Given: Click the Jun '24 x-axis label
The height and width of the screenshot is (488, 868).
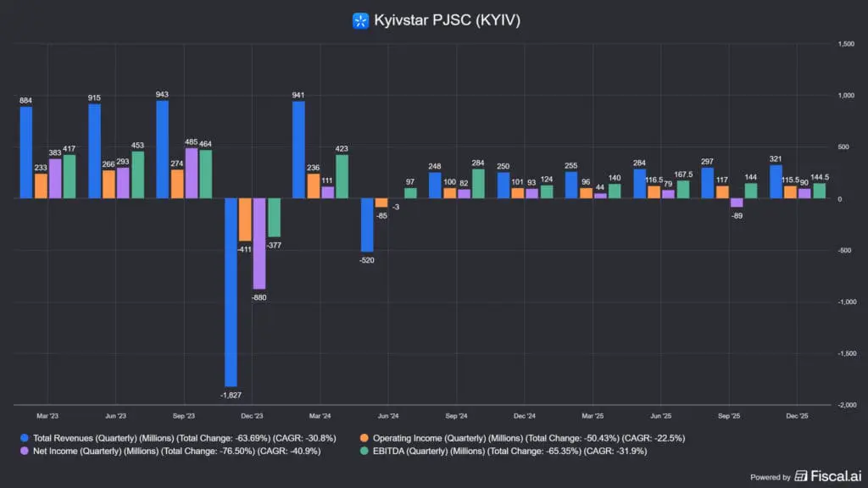Looking at the screenshot, I should [388, 416].
